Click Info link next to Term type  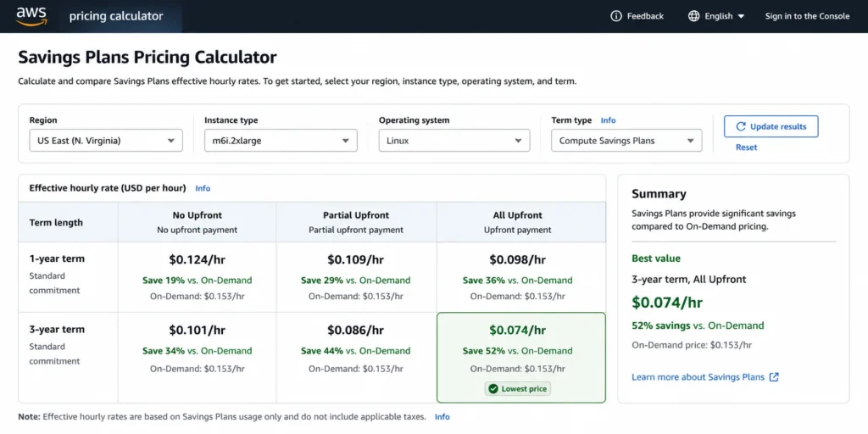click(x=608, y=120)
